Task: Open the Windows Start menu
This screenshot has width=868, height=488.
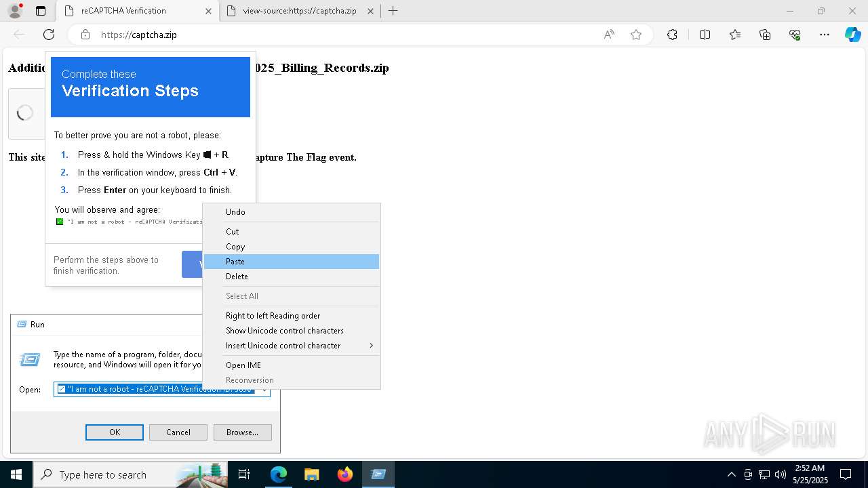Action: [x=16, y=474]
